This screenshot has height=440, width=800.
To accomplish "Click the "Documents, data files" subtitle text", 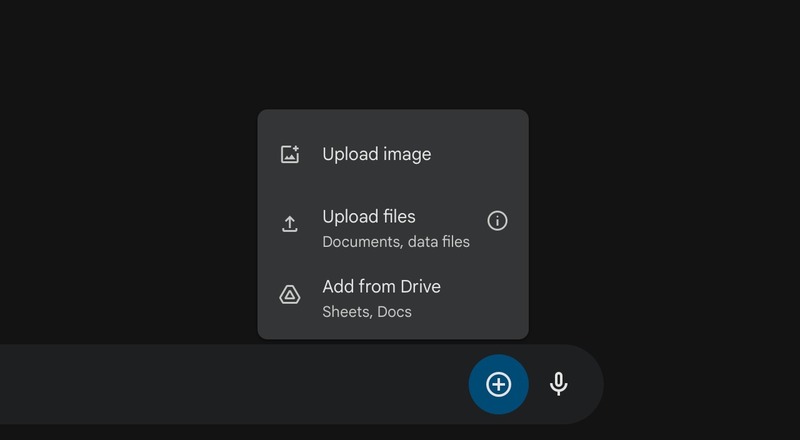I will (396, 242).
